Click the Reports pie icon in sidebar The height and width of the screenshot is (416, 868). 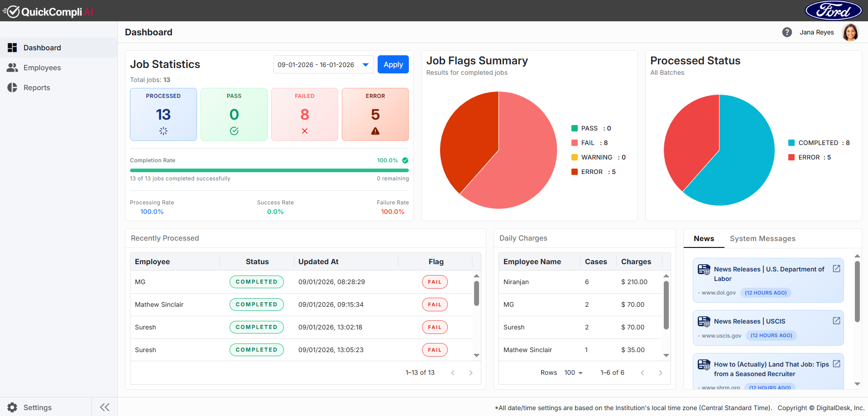[12, 87]
